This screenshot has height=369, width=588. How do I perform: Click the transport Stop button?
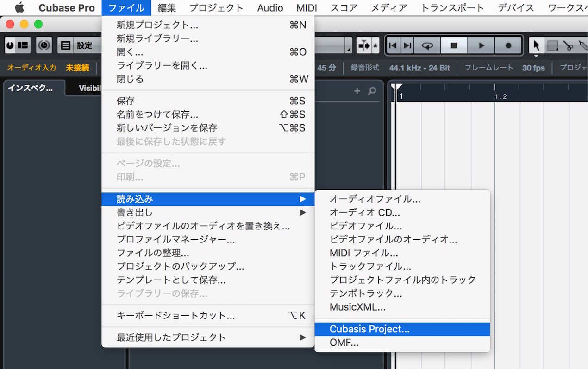(454, 45)
